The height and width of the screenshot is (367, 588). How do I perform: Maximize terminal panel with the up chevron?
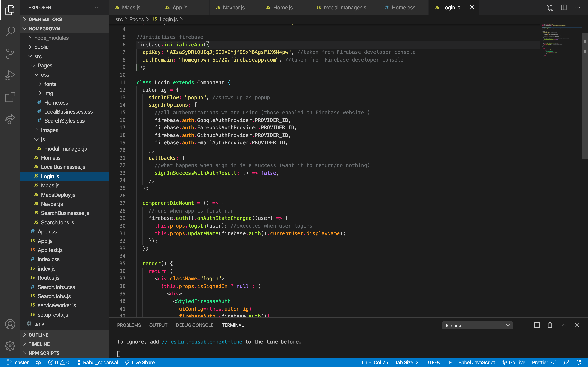pyautogui.click(x=564, y=325)
